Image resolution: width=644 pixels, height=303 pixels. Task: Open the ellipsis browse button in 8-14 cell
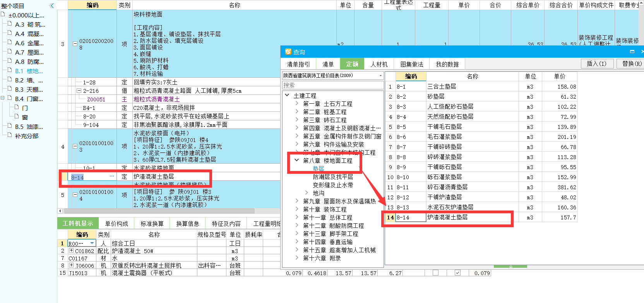[112, 176]
